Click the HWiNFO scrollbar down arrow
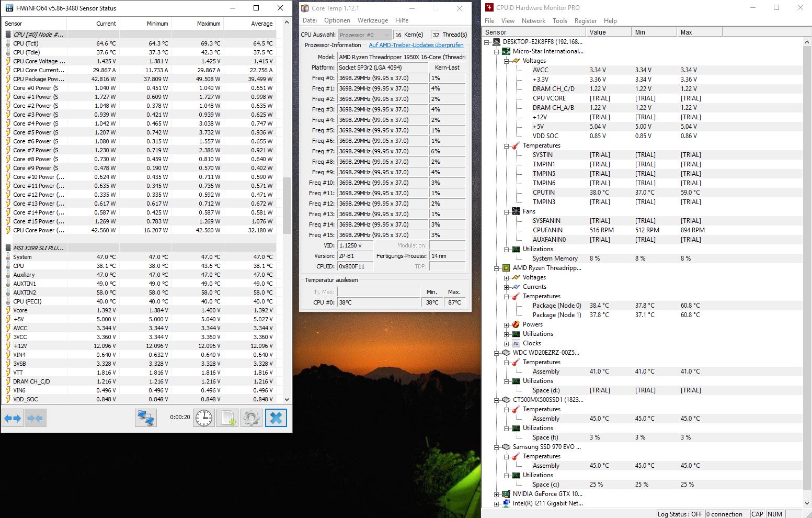Screen dimensions: 812x518 click(287, 399)
